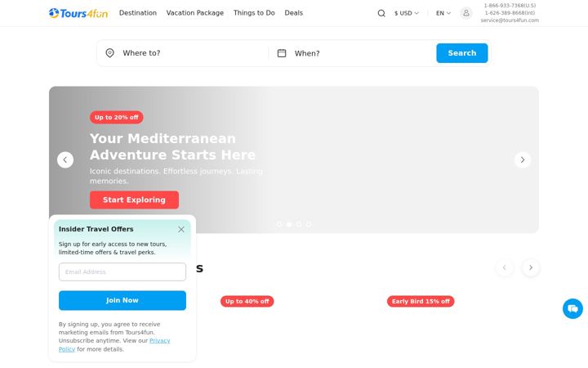Click the Insider Travel Offers title
This screenshot has height=368, width=588.
click(96, 229)
